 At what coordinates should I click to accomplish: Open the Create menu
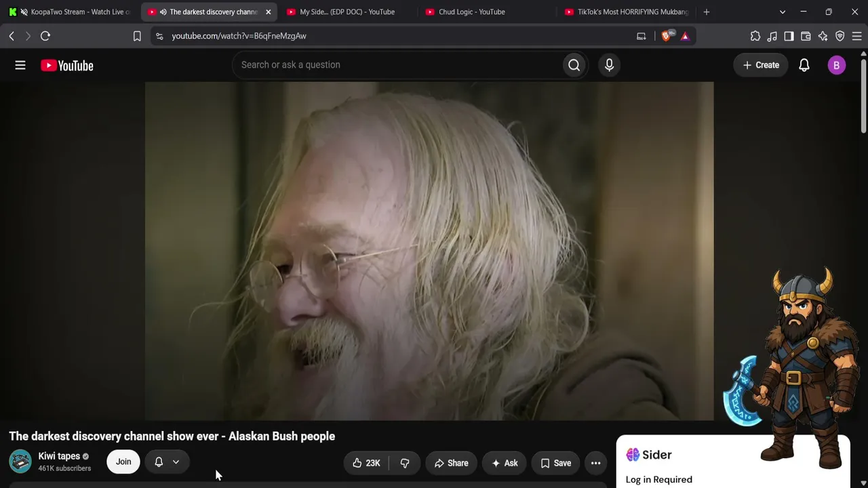pyautogui.click(x=761, y=65)
